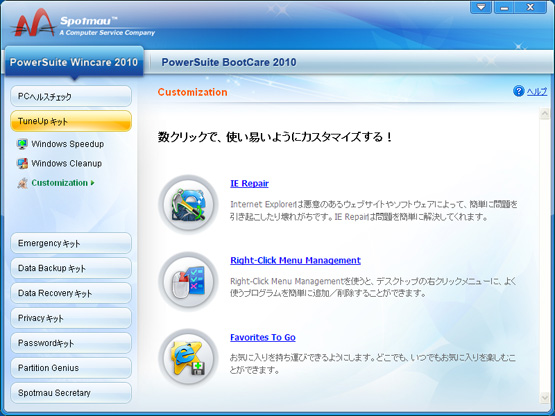Open the Passwordキット section
This screenshot has height=416, width=555.
click(71, 343)
